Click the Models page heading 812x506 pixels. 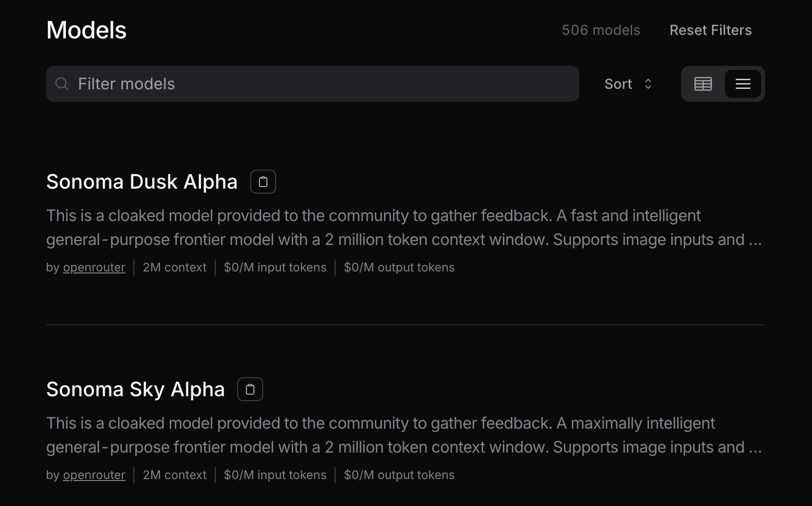86,30
